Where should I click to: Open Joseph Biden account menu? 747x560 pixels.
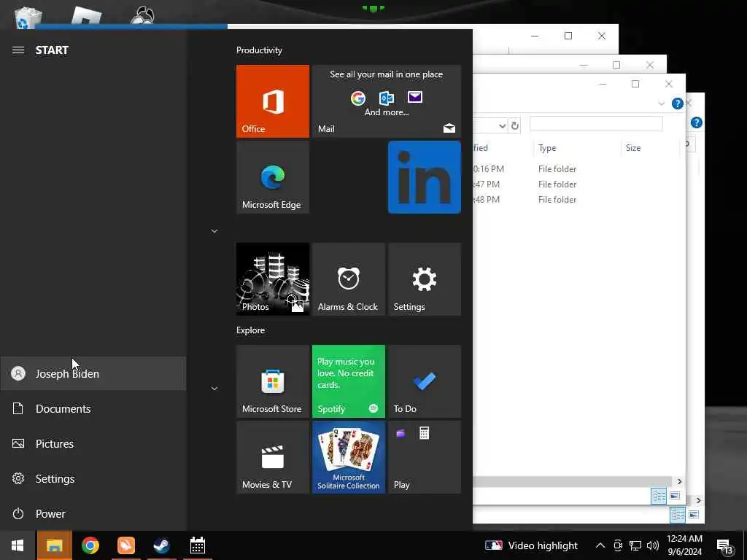[x=93, y=373]
